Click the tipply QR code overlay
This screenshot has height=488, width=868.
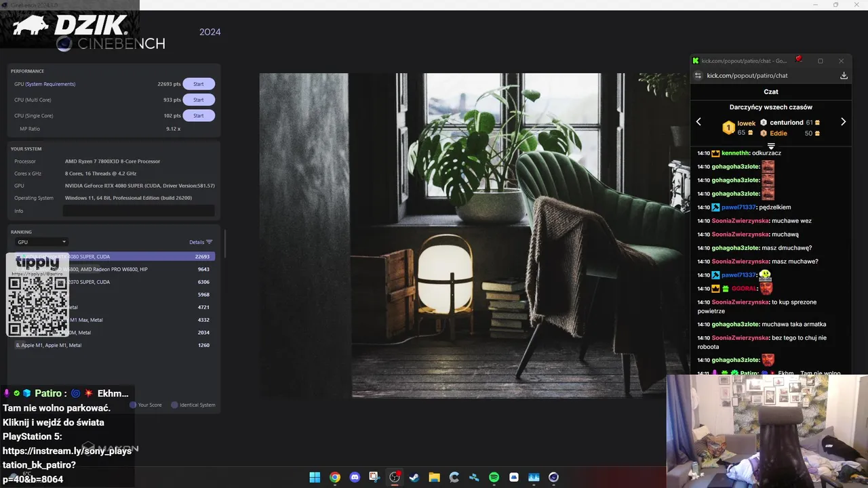point(37,295)
